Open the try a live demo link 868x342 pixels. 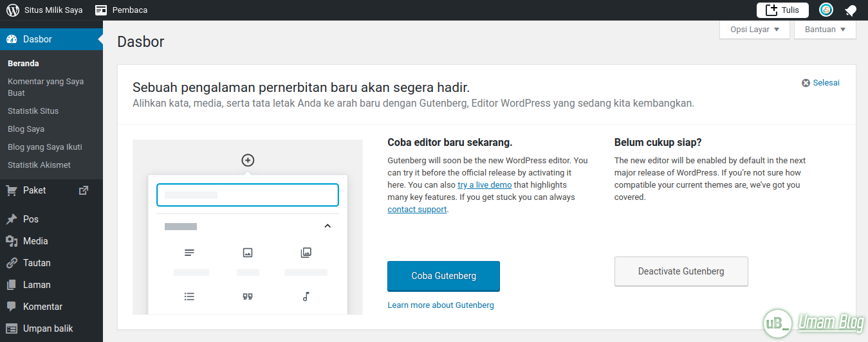tap(485, 185)
